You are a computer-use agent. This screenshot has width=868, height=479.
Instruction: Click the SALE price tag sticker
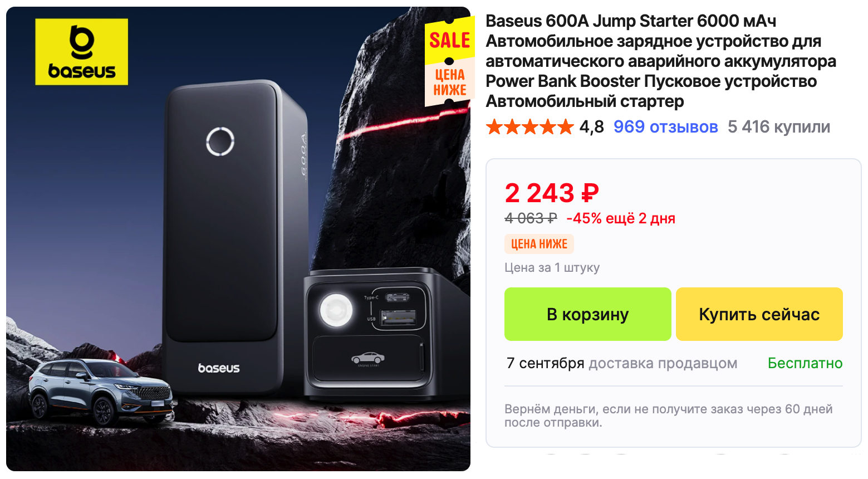(x=449, y=62)
